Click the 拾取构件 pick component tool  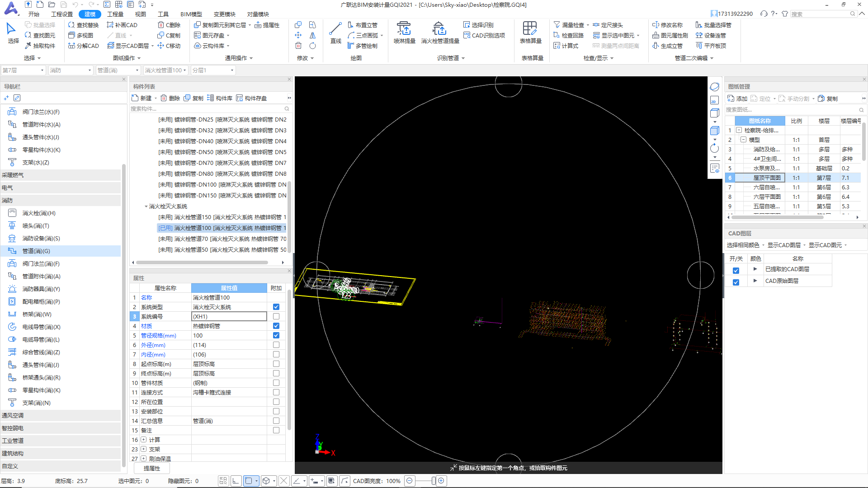pyautogui.click(x=40, y=46)
